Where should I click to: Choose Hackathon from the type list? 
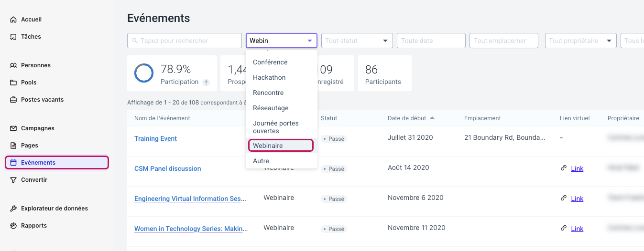pos(282,77)
